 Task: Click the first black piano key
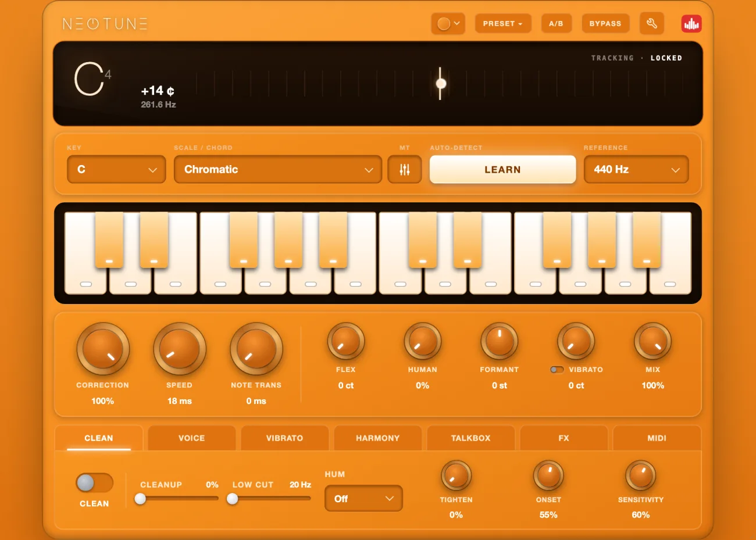(109, 240)
